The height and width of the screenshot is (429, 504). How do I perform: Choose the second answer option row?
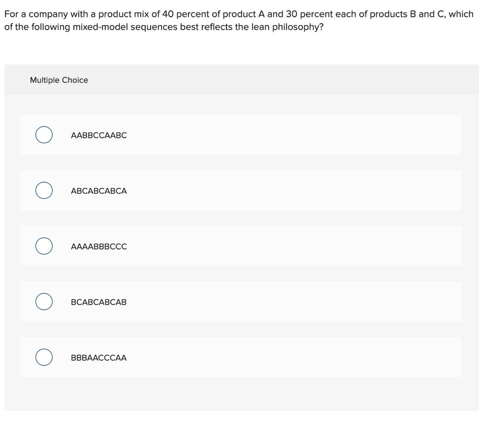(x=241, y=190)
